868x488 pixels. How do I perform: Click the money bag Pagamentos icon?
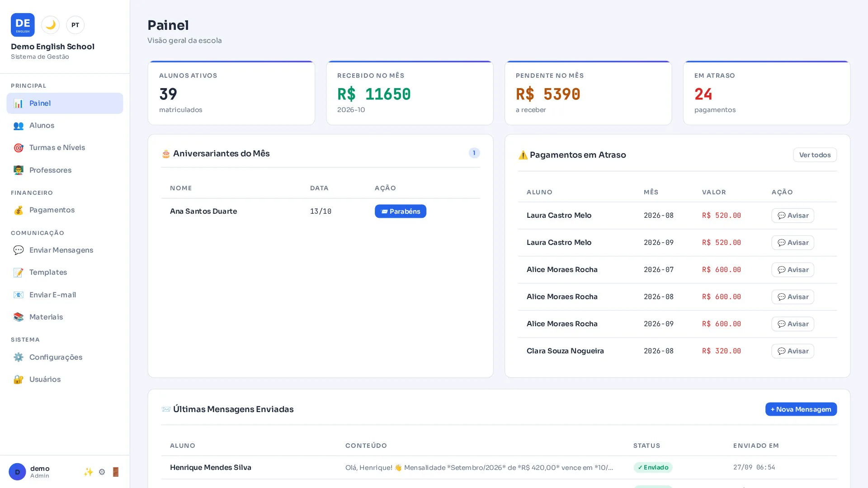(18, 210)
